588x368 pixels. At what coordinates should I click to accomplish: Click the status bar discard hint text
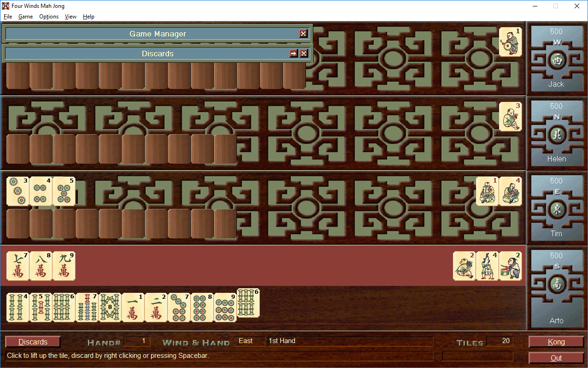pyautogui.click(x=108, y=356)
